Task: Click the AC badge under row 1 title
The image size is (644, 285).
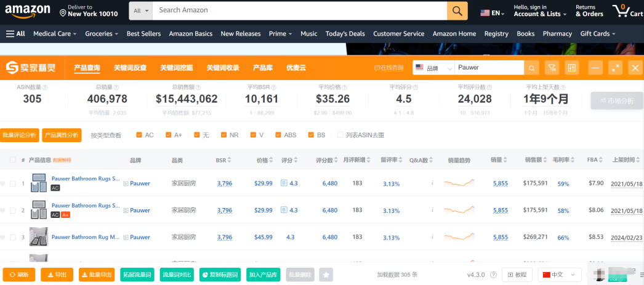Action: pos(55,188)
